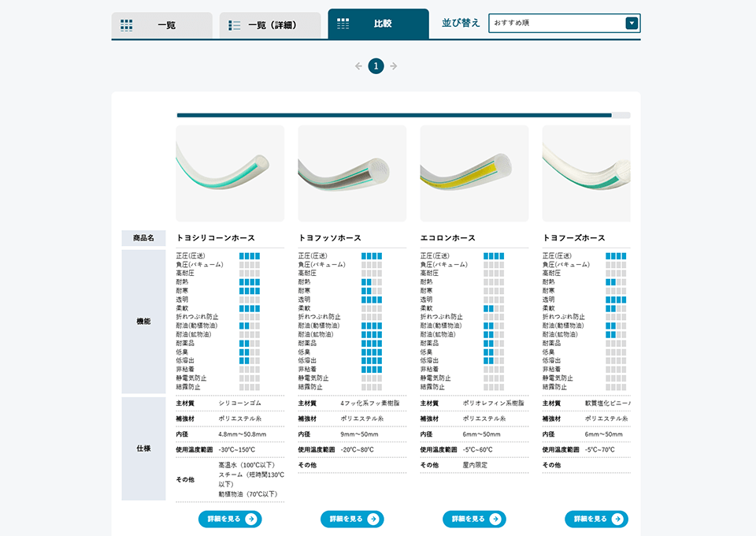Open the エコロンホース product image
Viewport: 756px width, 536px height.
[474, 173]
